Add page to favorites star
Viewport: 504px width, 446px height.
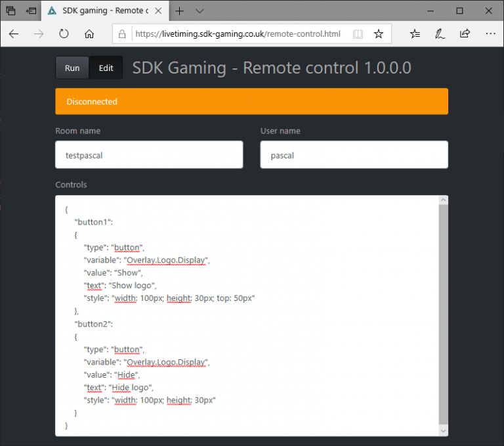[379, 33]
